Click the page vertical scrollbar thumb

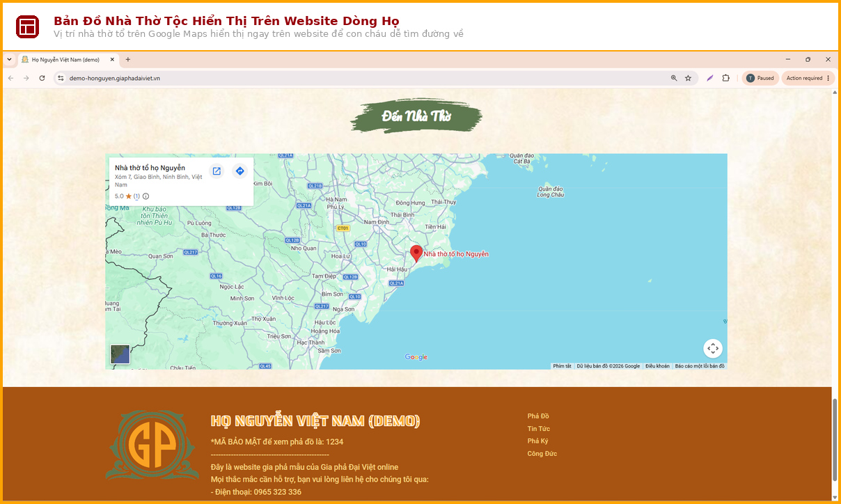click(835, 440)
